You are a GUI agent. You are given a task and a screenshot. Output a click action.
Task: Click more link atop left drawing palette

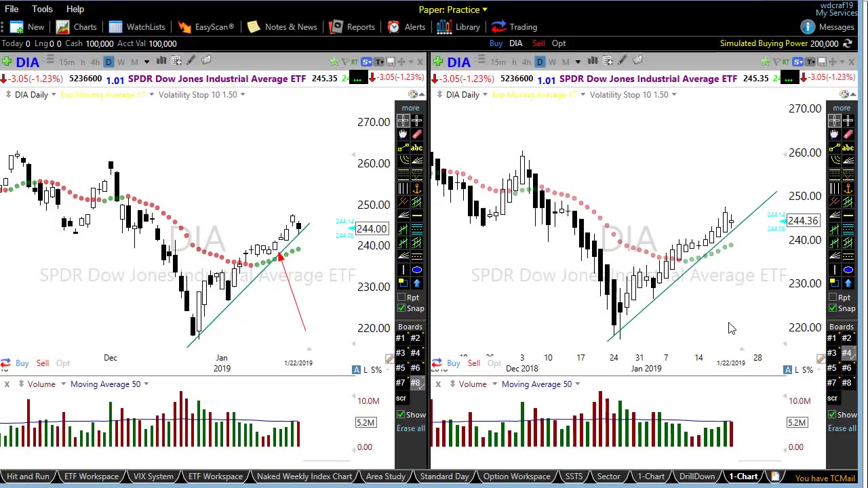(410, 108)
